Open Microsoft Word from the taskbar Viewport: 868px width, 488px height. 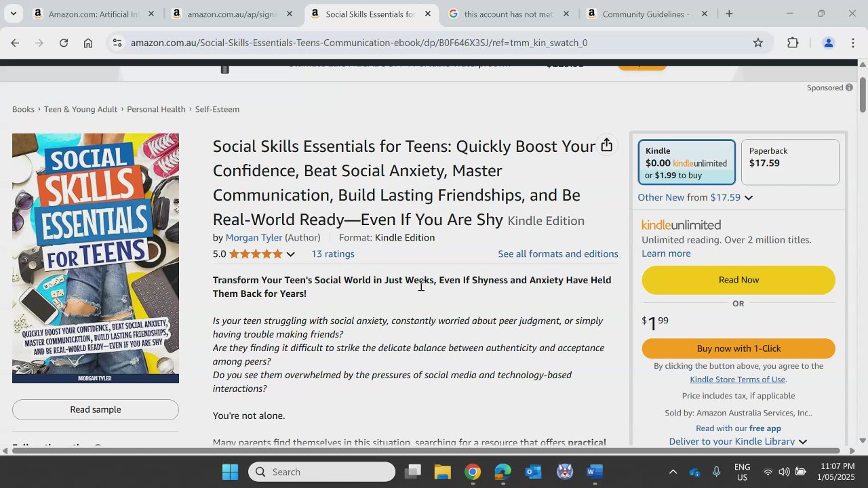(x=595, y=472)
